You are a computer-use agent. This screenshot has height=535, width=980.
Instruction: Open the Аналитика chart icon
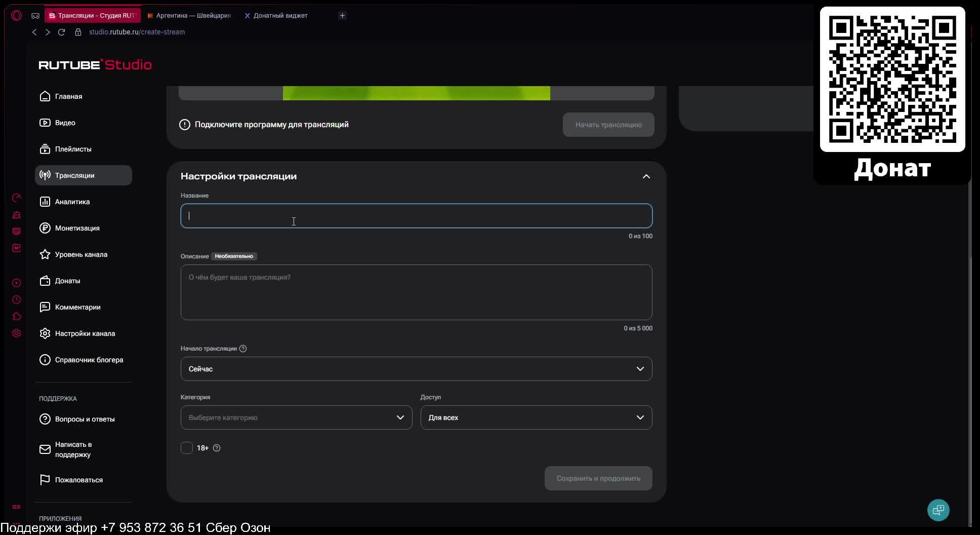(45, 202)
